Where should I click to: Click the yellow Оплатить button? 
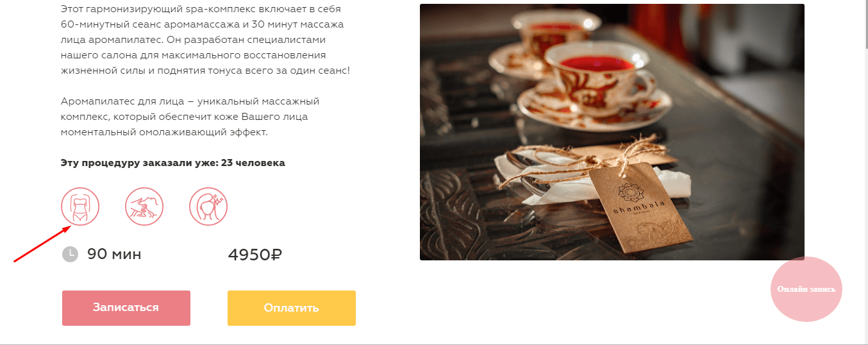point(292,308)
